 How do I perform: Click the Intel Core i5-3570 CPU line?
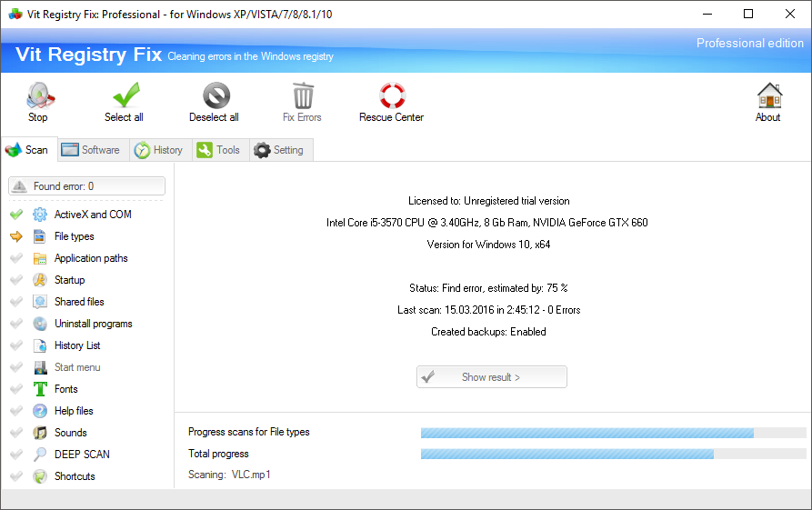point(486,223)
